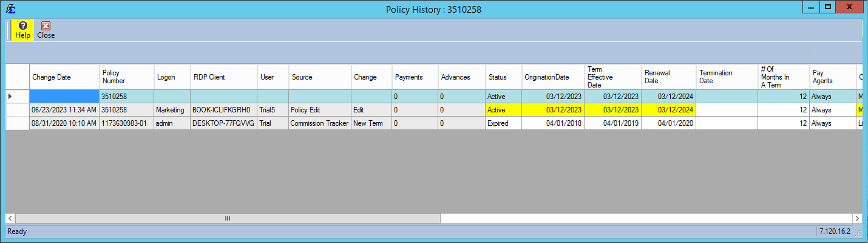Click the Close toolbar button
This screenshot has height=243, width=868.
tap(46, 30)
